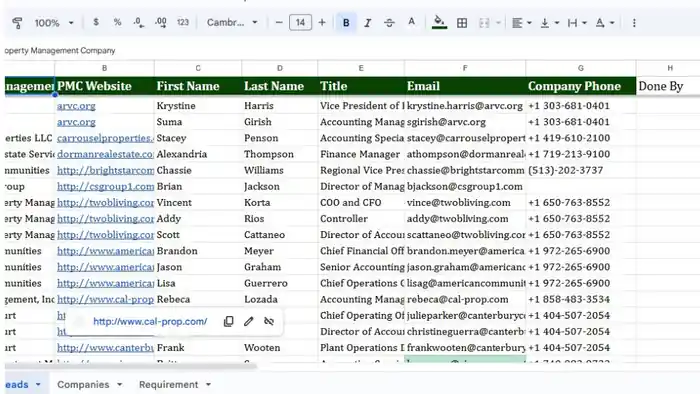This screenshot has width=700, height=394.
Task: Select email cell vince@twobliving.com
Action: click(x=465, y=203)
